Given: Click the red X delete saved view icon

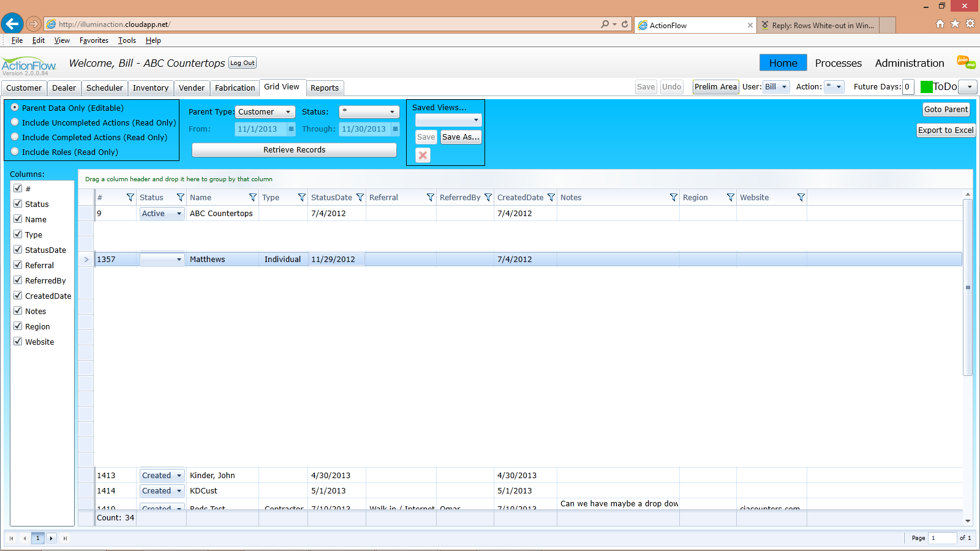Looking at the screenshot, I should [423, 156].
